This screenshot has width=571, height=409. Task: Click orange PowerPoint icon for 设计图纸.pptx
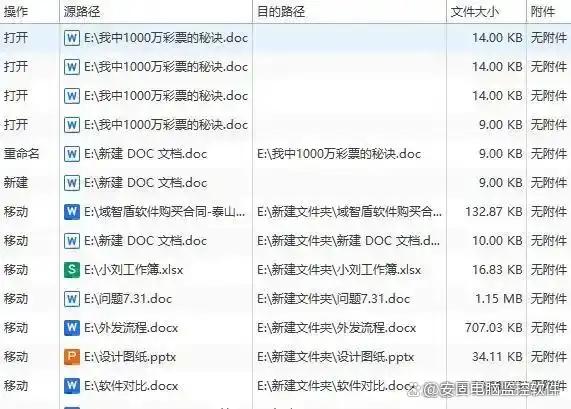[72, 357]
